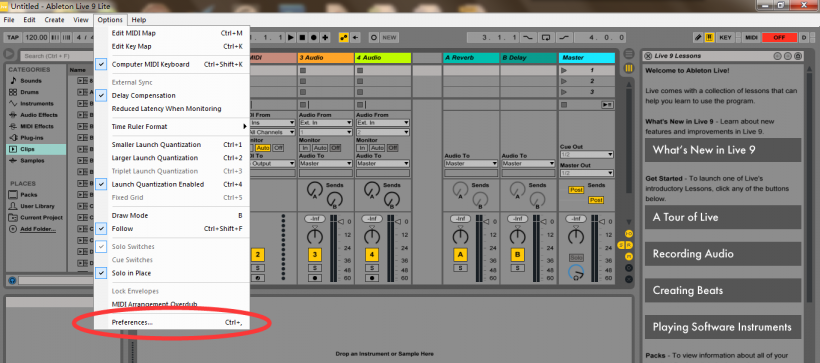The height and width of the screenshot is (363, 820).
Task: Choose Reduced Latency When Monitoring
Action: click(172, 109)
